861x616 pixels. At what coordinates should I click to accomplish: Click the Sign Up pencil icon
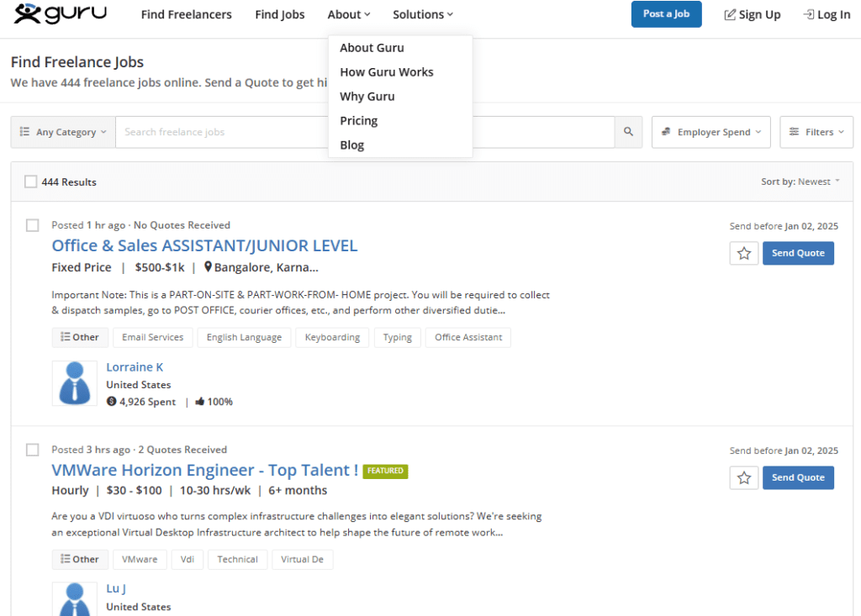click(x=730, y=14)
